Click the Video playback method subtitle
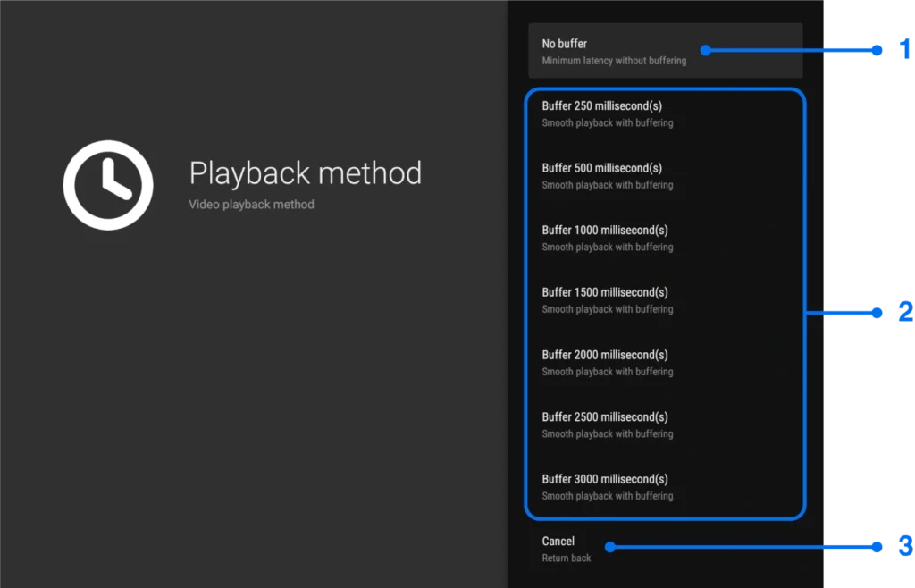 tap(251, 204)
